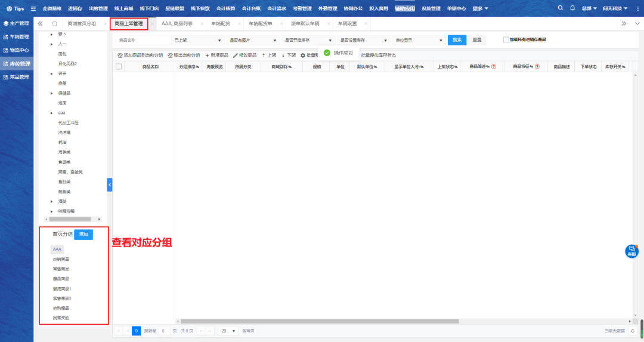Open the 系统管理 top menu
644x342 pixels.
(431, 8)
